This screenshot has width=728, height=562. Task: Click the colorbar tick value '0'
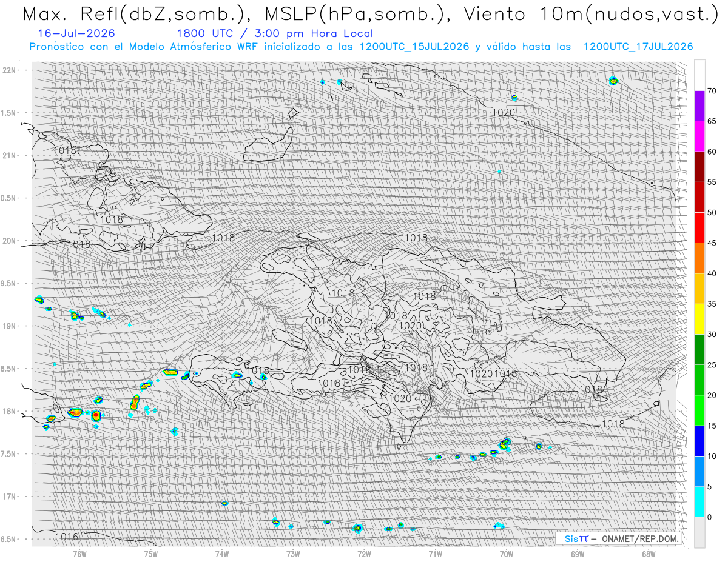click(x=710, y=517)
